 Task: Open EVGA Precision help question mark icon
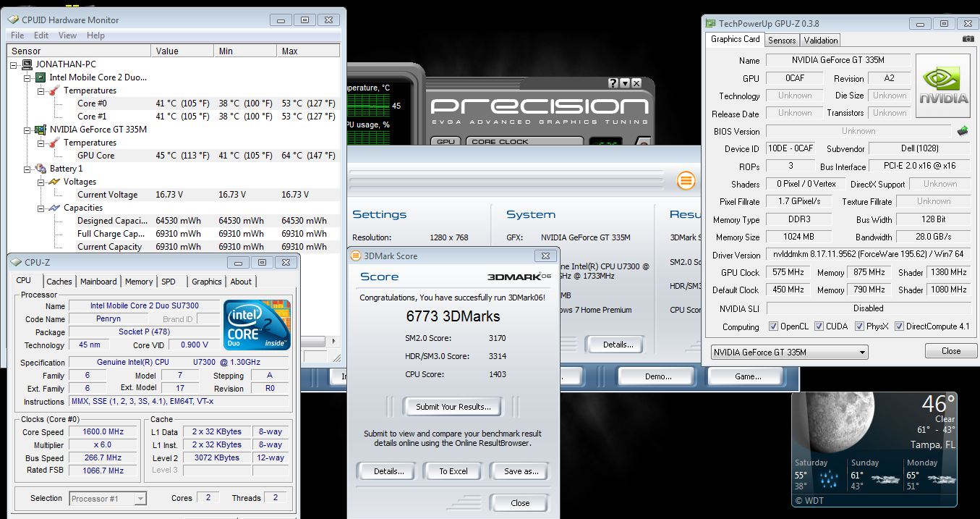613,83
